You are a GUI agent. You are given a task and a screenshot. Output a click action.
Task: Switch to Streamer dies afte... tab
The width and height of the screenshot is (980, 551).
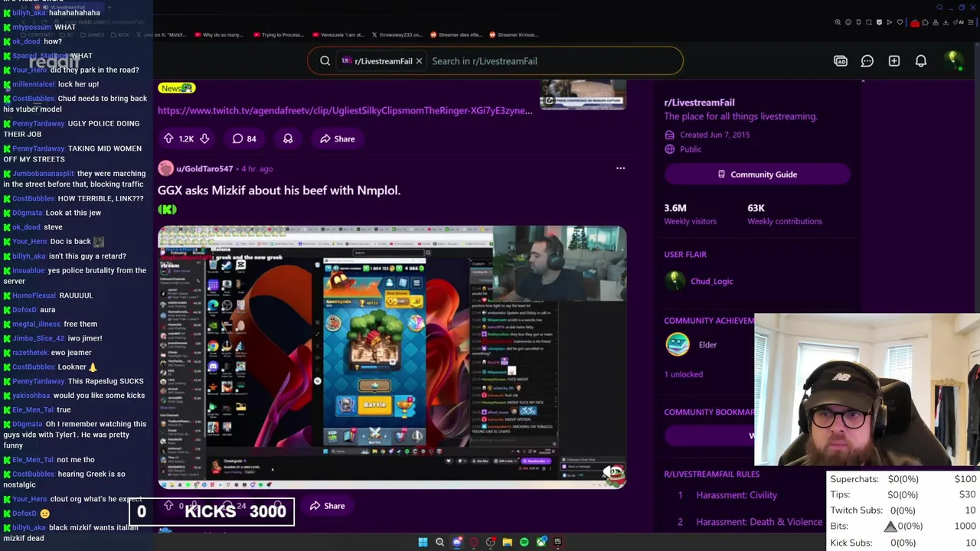point(456,34)
